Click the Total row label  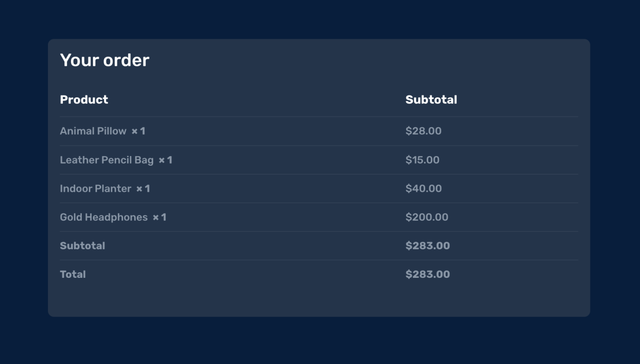pos(72,274)
